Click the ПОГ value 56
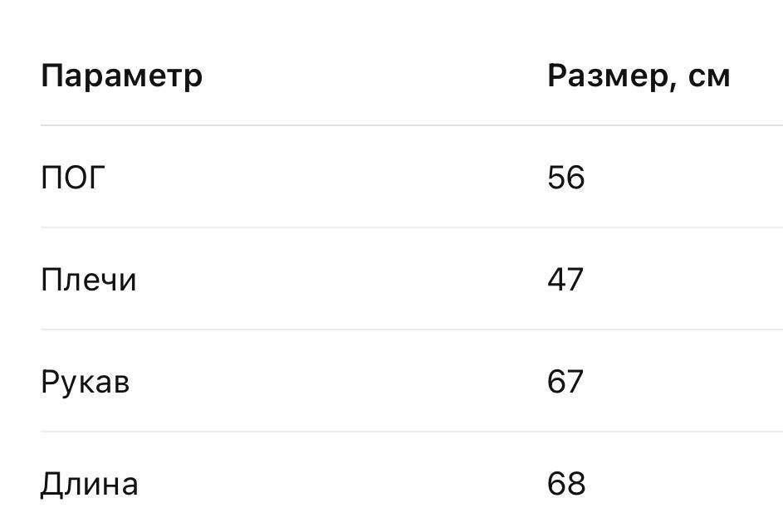 pyautogui.click(x=565, y=177)
